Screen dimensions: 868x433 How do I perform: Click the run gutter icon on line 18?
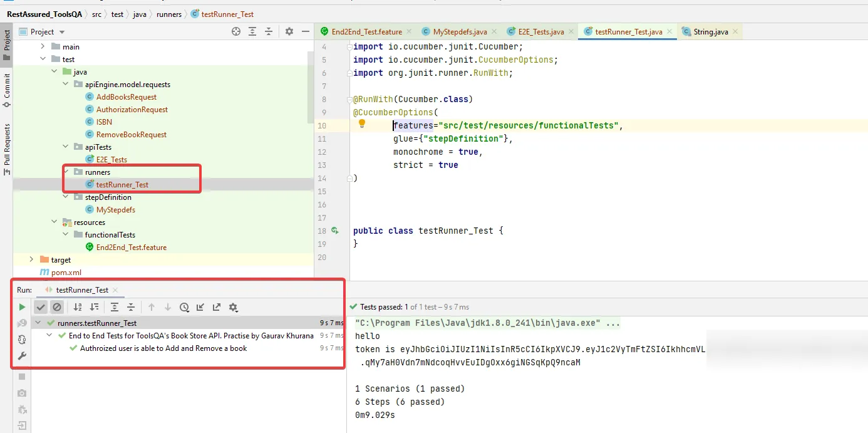[335, 231]
